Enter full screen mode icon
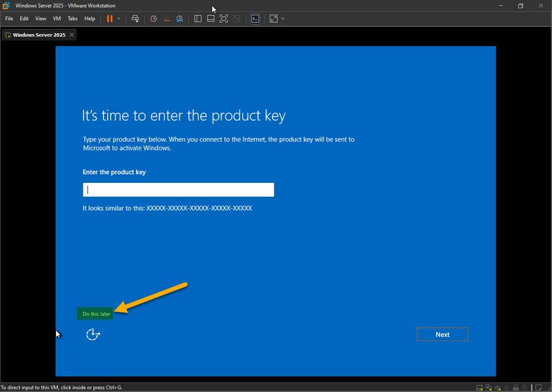Image resolution: width=552 pixels, height=392 pixels. 224,19
